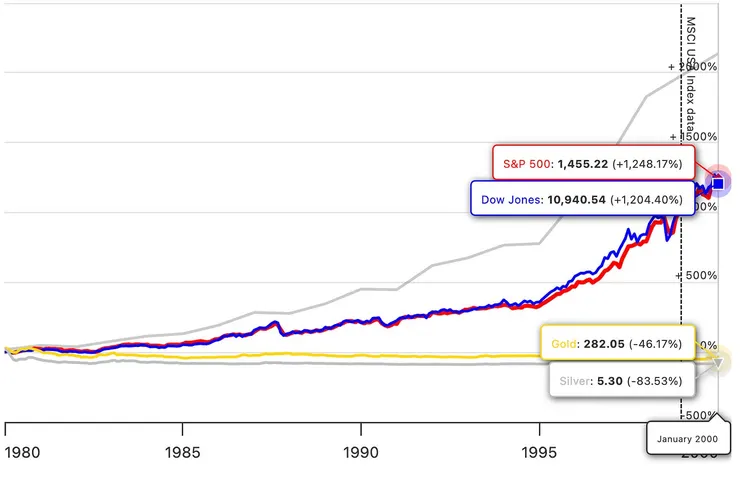Image resolution: width=740 pixels, height=484 pixels.
Task: Click the 1990 x-axis label
Action: 360,454
